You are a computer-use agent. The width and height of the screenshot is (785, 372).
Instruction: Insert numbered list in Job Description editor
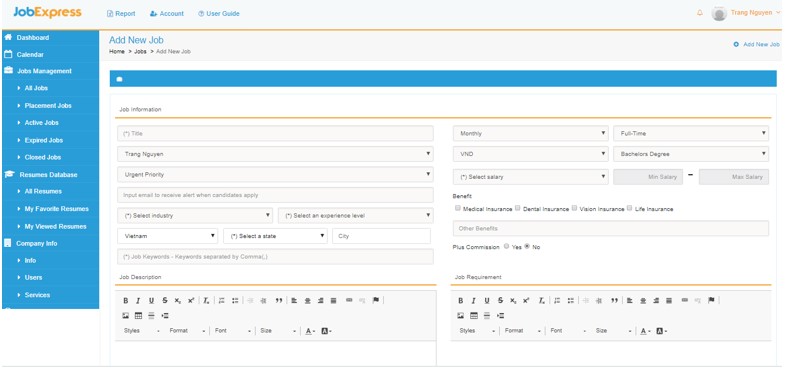click(221, 300)
